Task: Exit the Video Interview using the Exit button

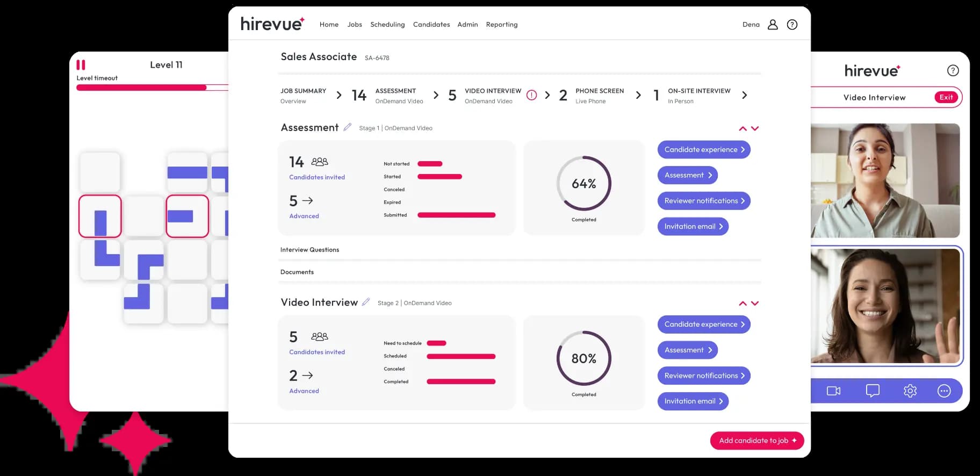Action: pos(946,97)
